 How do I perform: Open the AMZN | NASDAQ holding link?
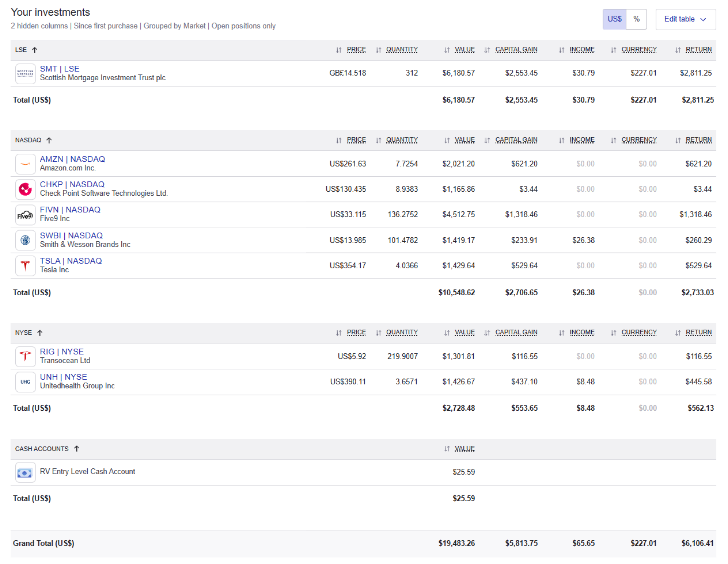72,159
